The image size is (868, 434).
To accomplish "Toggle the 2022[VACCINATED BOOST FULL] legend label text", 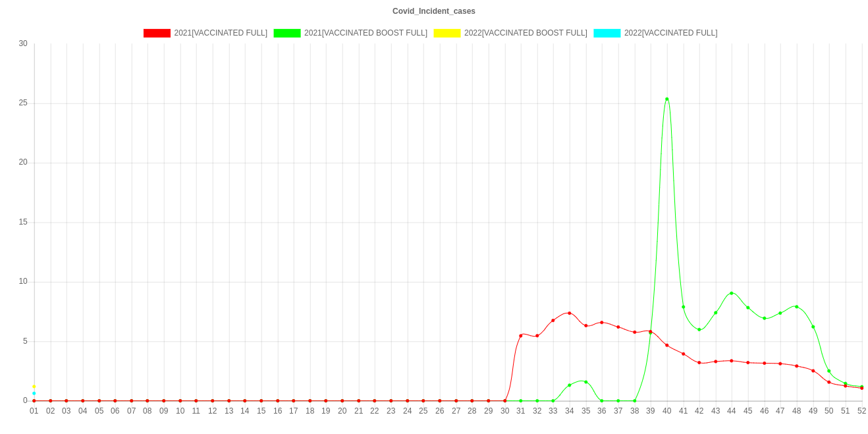I will 525,33.
